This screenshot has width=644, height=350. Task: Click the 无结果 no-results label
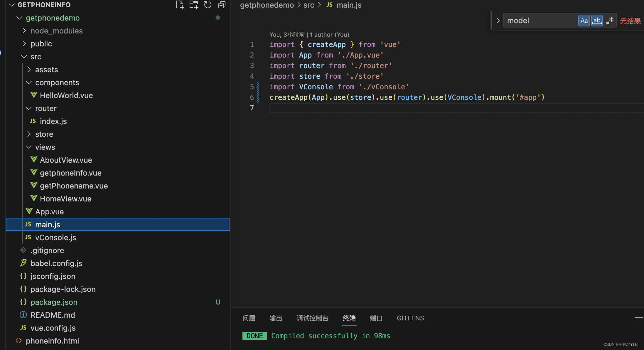tap(630, 21)
